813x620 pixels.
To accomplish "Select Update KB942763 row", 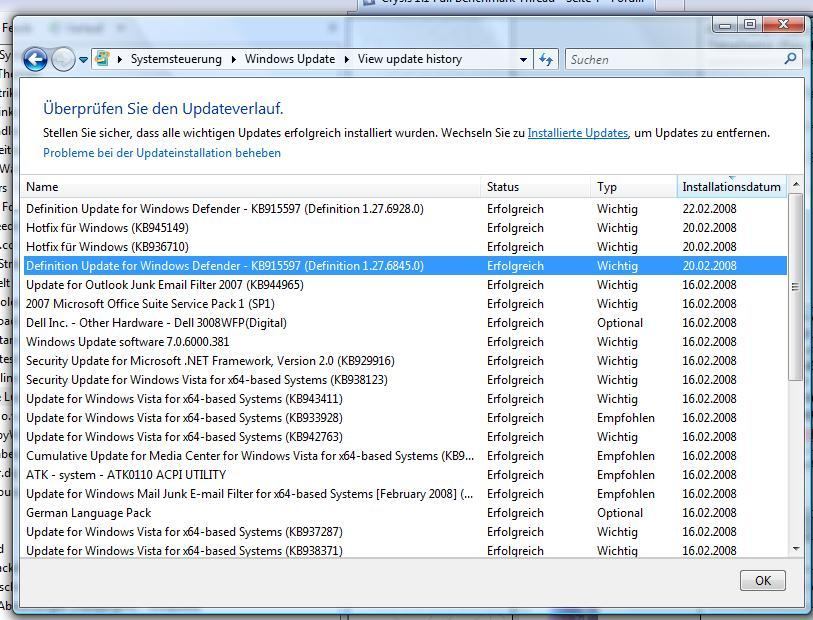I will tap(405, 437).
